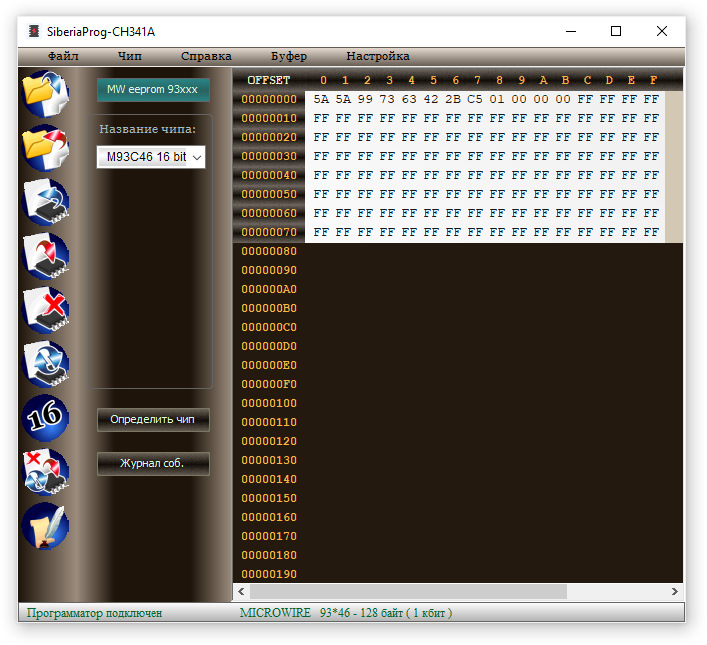Click hex byte C5 in row 00000000

[x=475, y=100]
